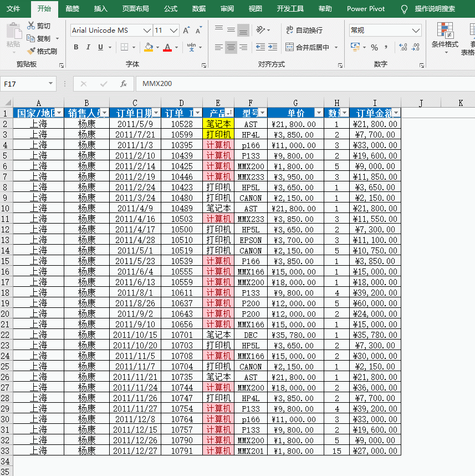Image resolution: width=475 pixels, height=476 pixels.
Task: Toggle bold formatting with the B button
Action: coord(76,47)
